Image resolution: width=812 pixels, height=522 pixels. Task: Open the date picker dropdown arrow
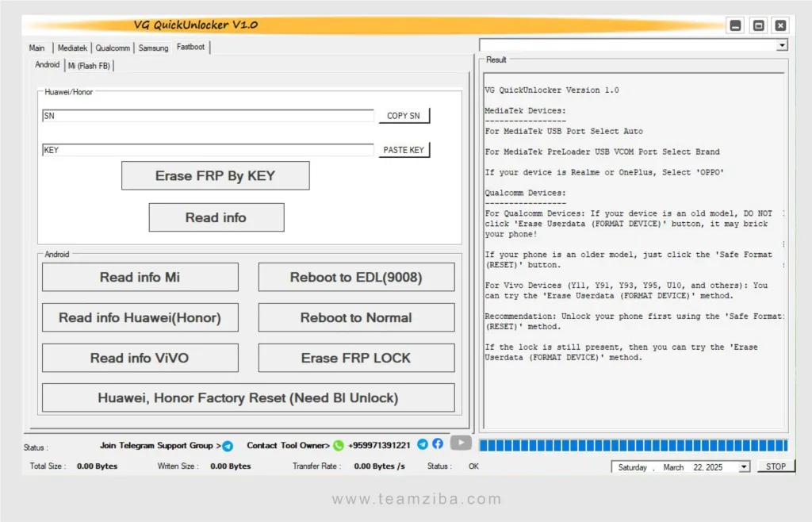(x=744, y=467)
